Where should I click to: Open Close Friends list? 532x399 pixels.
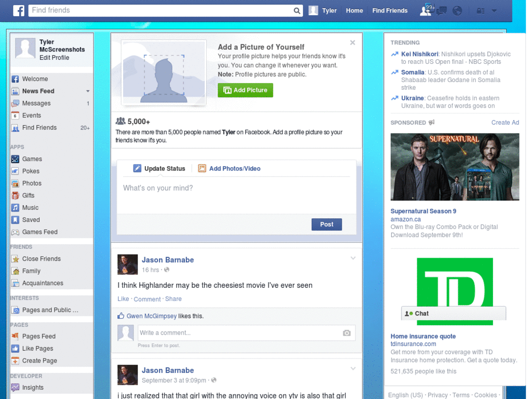[x=42, y=259]
